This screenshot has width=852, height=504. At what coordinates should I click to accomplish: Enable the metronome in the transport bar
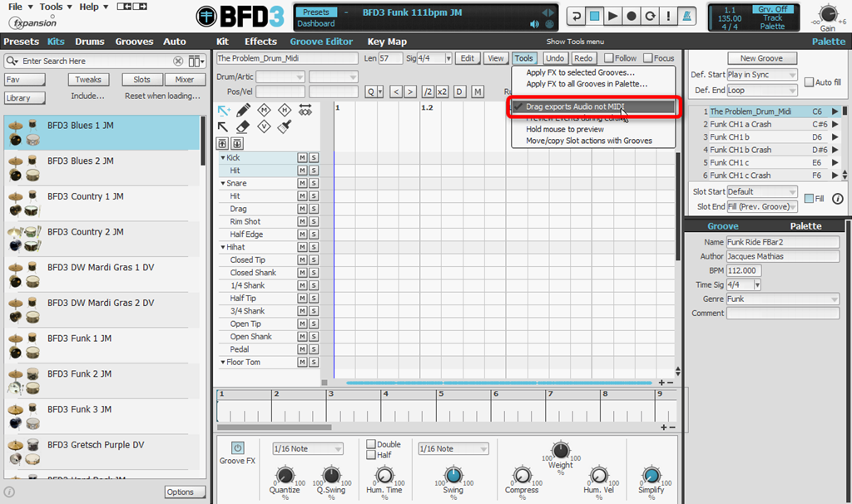688,15
